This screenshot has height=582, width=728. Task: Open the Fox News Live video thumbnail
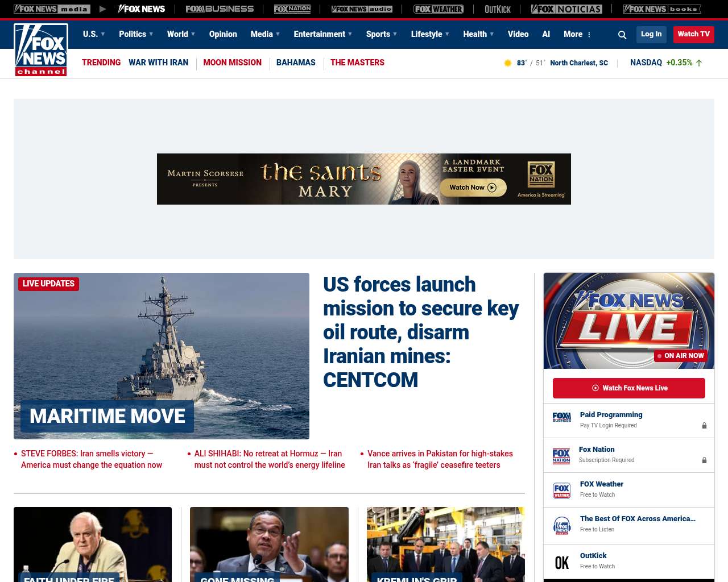[629, 321]
